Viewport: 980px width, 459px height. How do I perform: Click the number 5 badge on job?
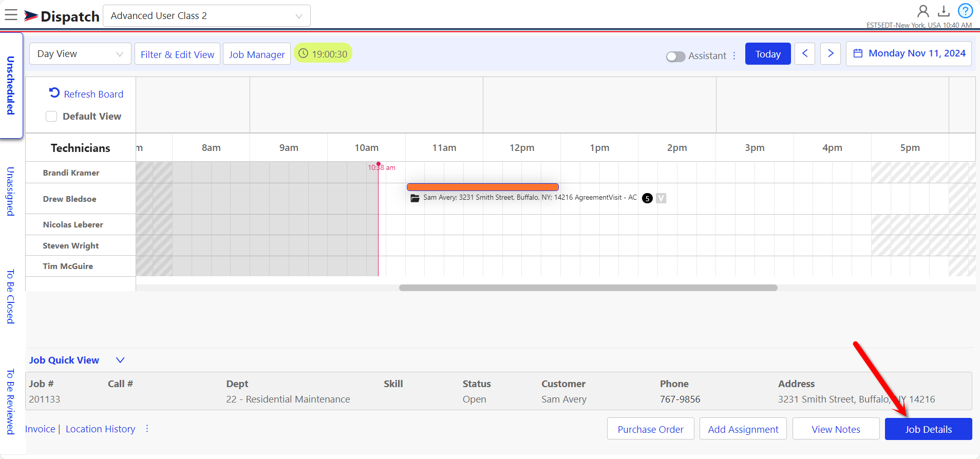[647, 198]
